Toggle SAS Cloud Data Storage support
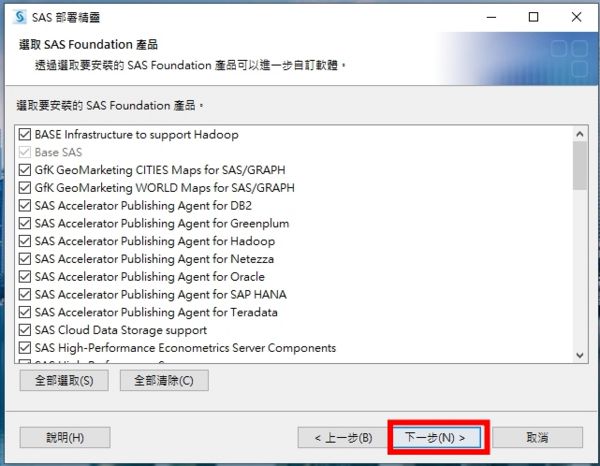The image size is (600, 466). pos(26,330)
